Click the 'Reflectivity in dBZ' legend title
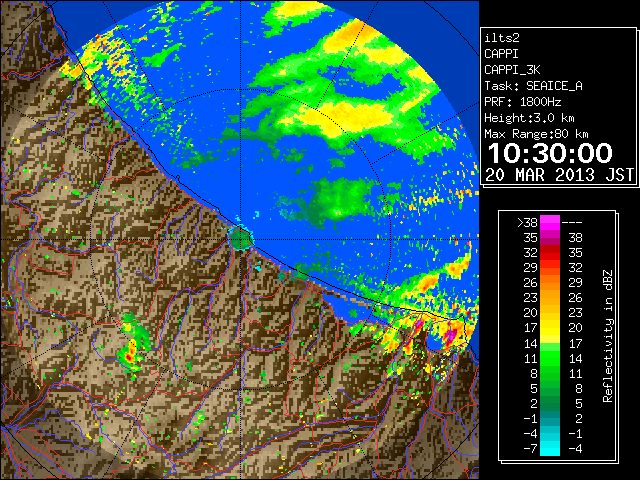640x480 pixels. (x=608, y=336)
